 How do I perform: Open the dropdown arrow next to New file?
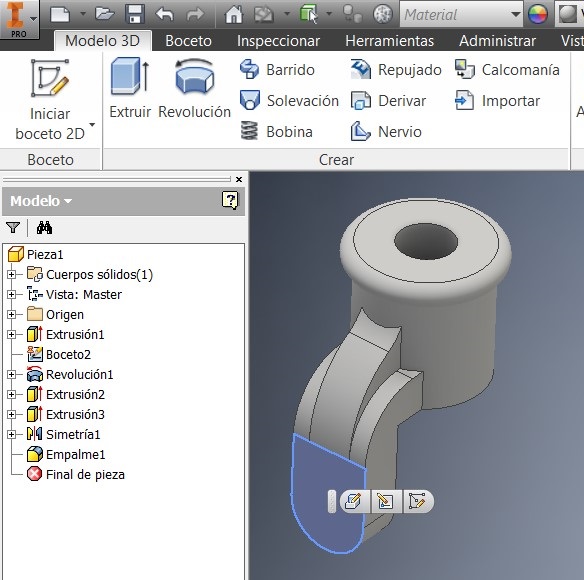83,15
